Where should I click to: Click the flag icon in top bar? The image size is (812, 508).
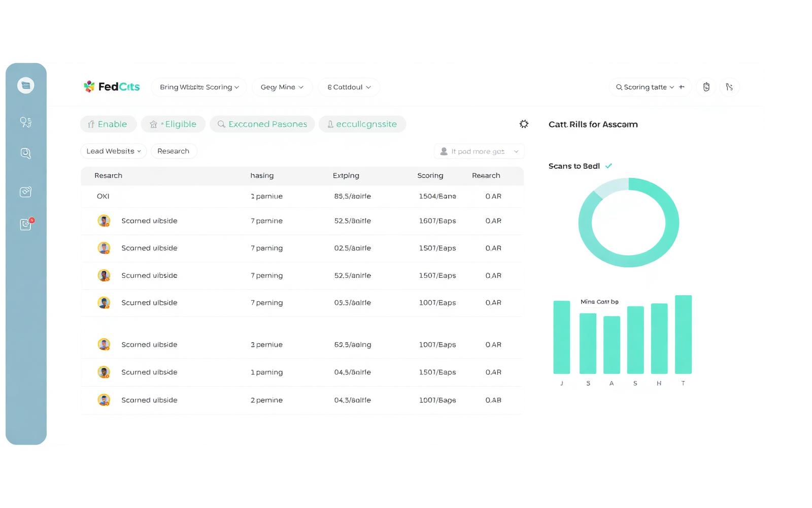[x=729, y=87]
